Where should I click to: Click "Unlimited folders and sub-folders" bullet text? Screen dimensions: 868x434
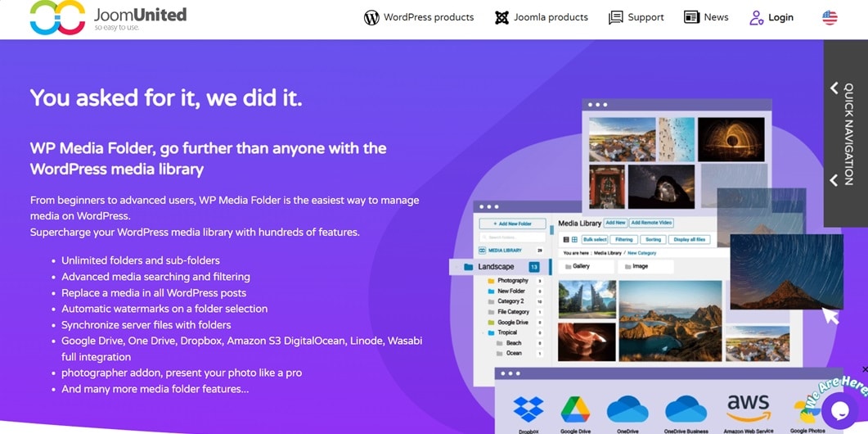click(x=141, y=260)
